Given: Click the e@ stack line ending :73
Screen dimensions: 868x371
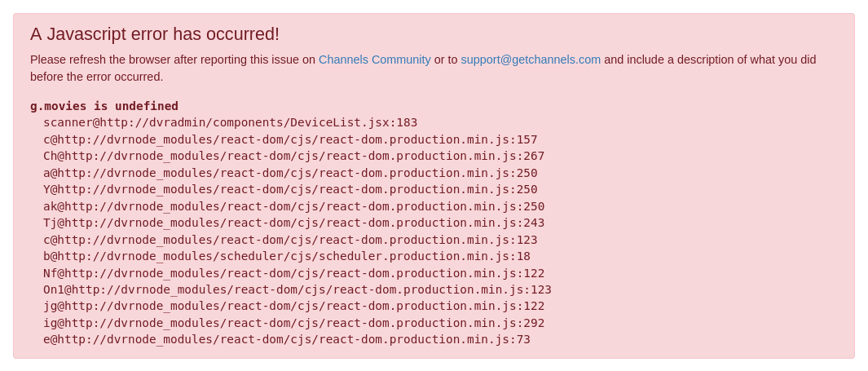Looking at the screenshot, I should point(287,339).
